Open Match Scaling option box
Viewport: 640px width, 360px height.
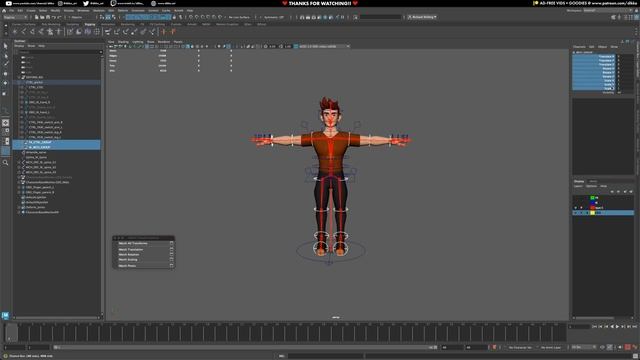tap(171, 260)
